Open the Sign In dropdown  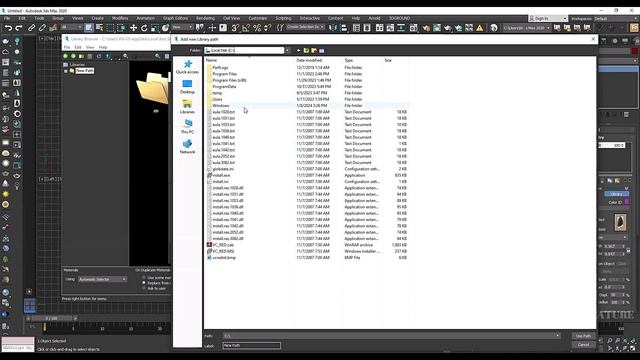click(x=548, y=18)
